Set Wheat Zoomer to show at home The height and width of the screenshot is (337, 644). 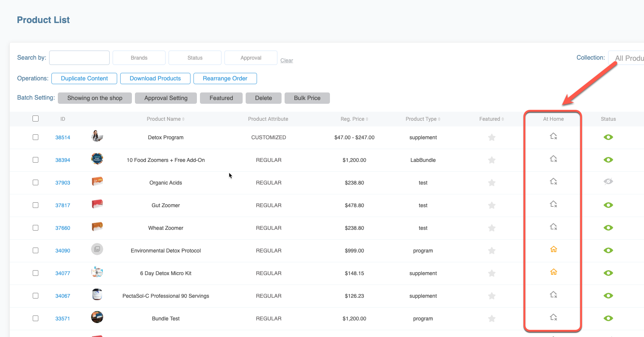553,227
